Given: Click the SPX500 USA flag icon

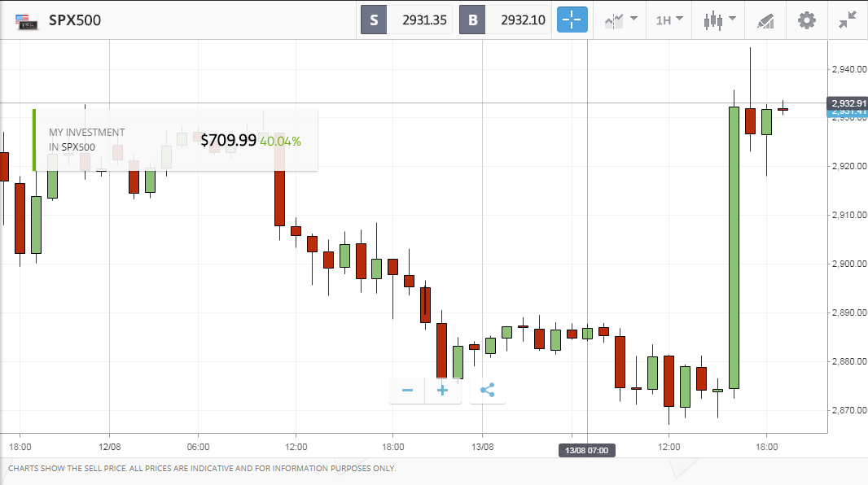Looking at the screenshot, I should [x=26, y=22].
